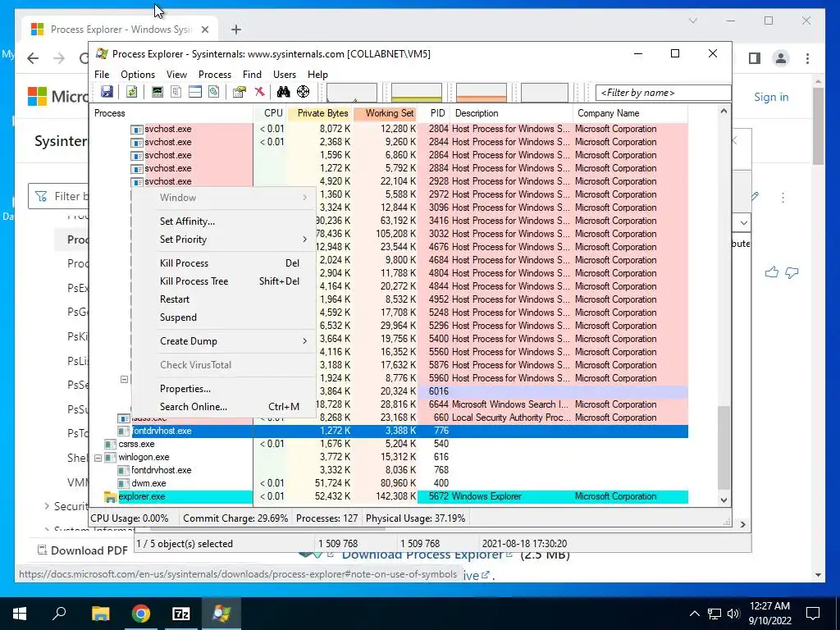840x630 pixels.
Task: Click the explorer.exe folder icon in the process list
Action: coord(111,496)
